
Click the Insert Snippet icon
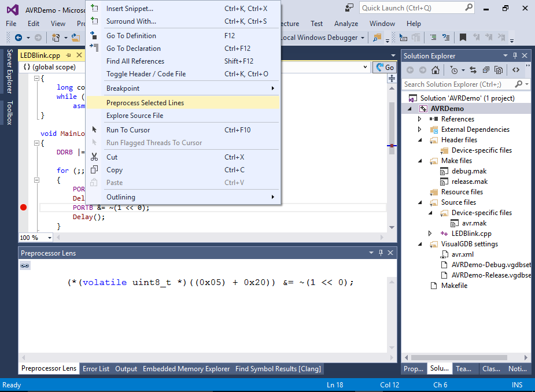[x=94, y=8]
